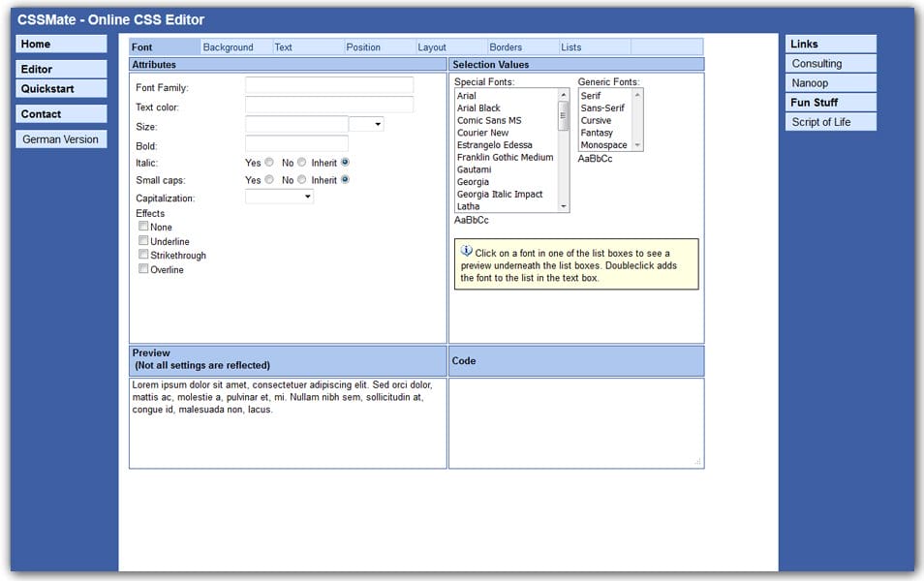Click the Text color input field

click(x=329, y=105)
